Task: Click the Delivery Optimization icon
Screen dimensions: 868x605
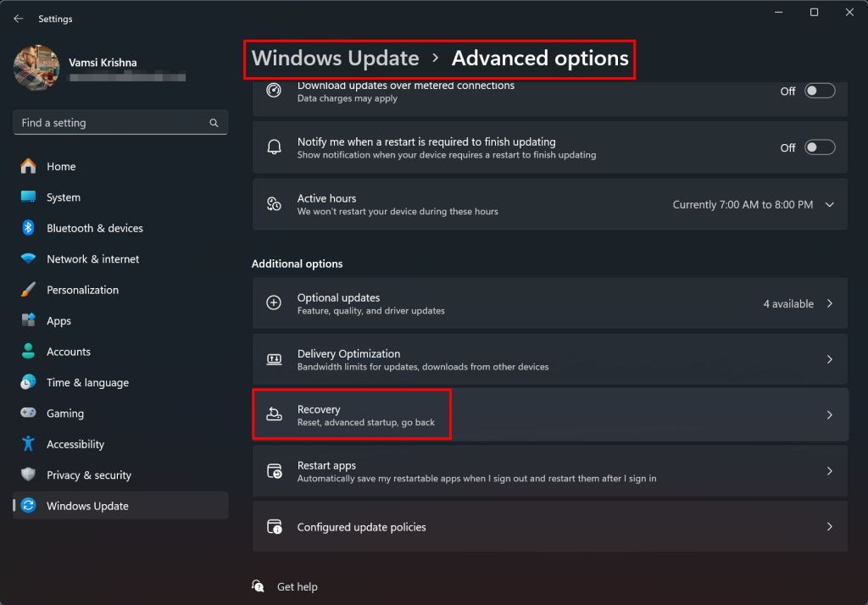Action: tap(274, 359)
